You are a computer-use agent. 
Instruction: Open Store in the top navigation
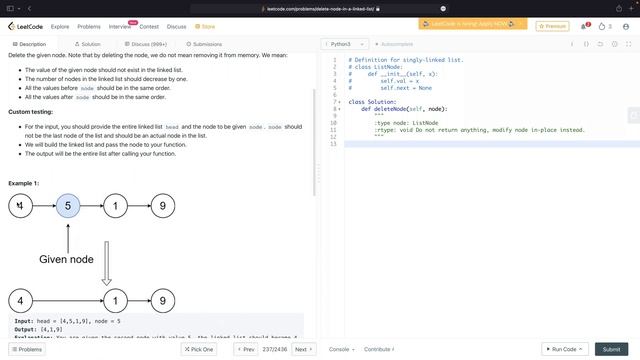[x=205, y=27]
